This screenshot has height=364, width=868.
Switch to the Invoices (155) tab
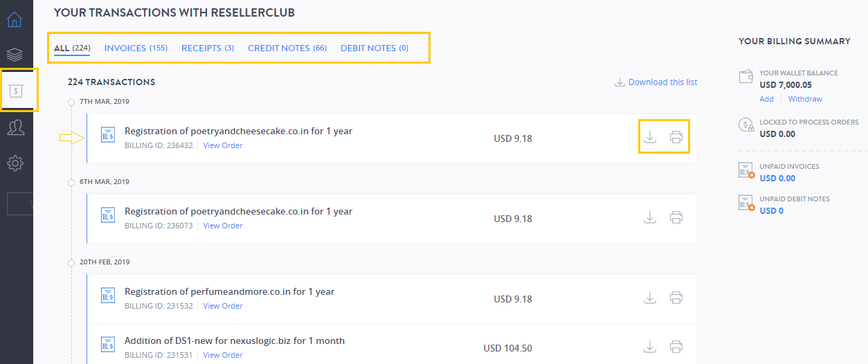coord(136,48)
